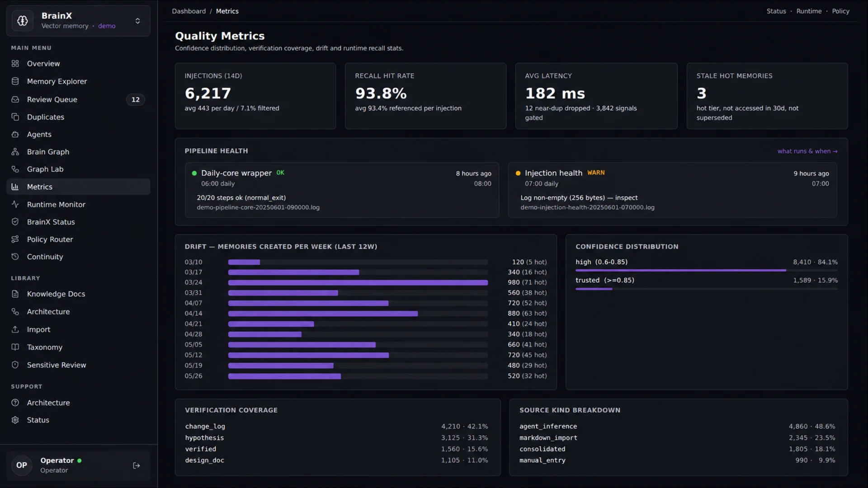Screen dimensions: 868x488
Task: Click the 182 ms latency value
Action: click(555, 93)
